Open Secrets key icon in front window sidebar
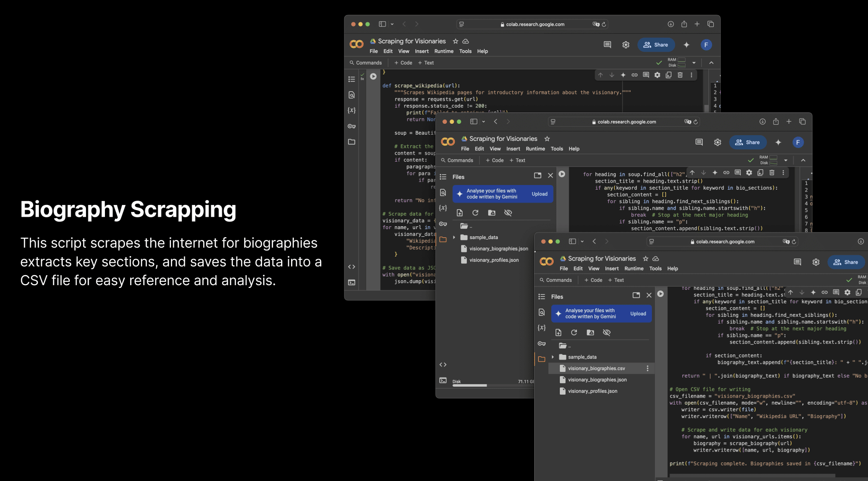 coord(542,343)
